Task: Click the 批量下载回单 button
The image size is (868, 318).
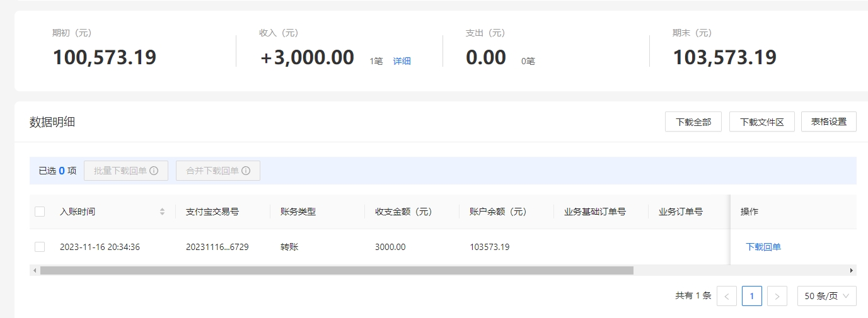Action: 126,171
